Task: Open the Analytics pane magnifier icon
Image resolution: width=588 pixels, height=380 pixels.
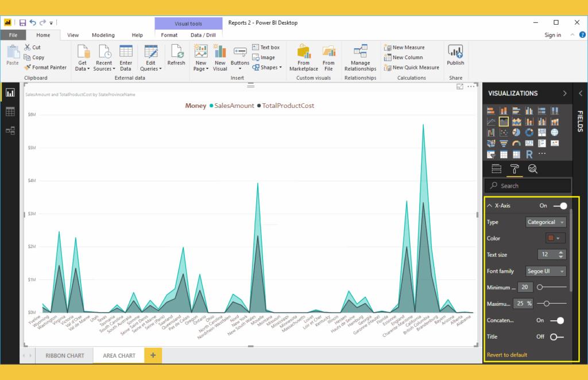Action: 532,168
